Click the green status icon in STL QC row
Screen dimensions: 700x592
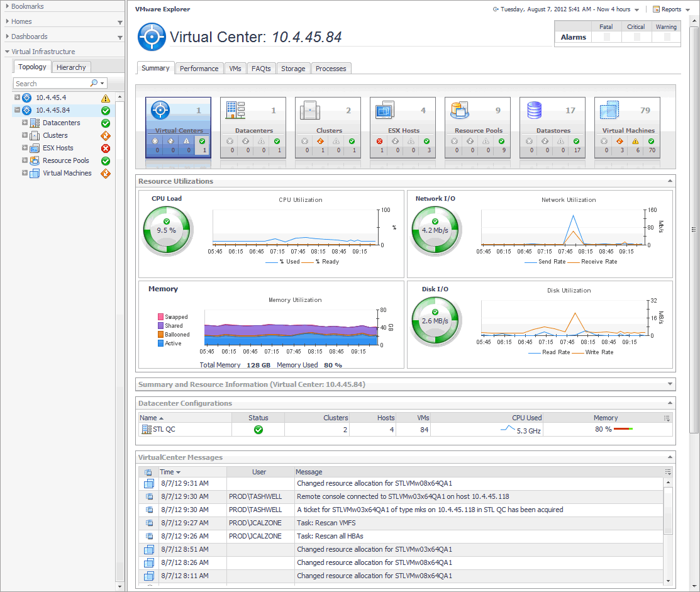tap(258, 430)
